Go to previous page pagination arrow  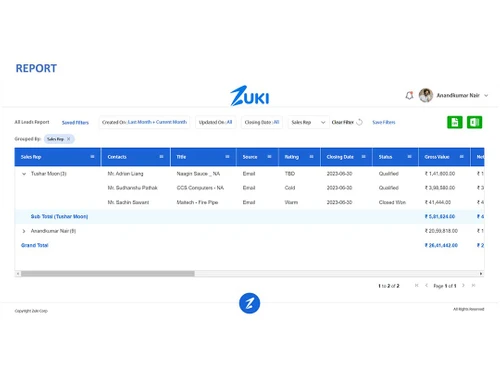(426, 286)
